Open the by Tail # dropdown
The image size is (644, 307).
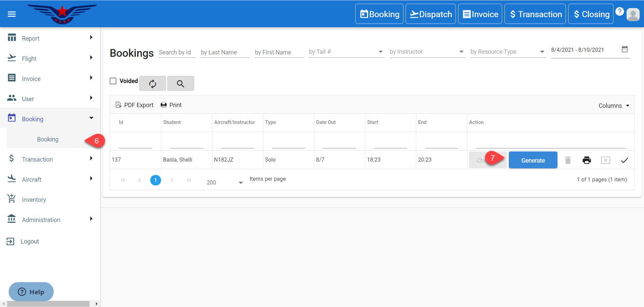pos(346,52)
